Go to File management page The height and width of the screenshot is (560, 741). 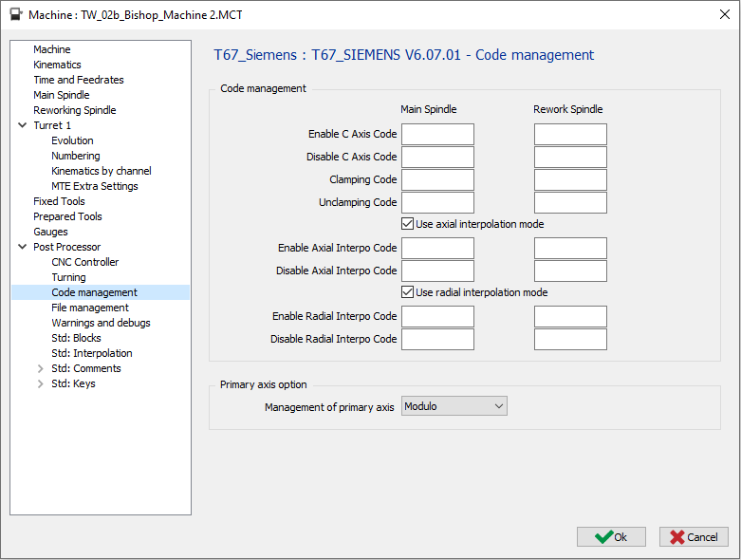[89, 308]
